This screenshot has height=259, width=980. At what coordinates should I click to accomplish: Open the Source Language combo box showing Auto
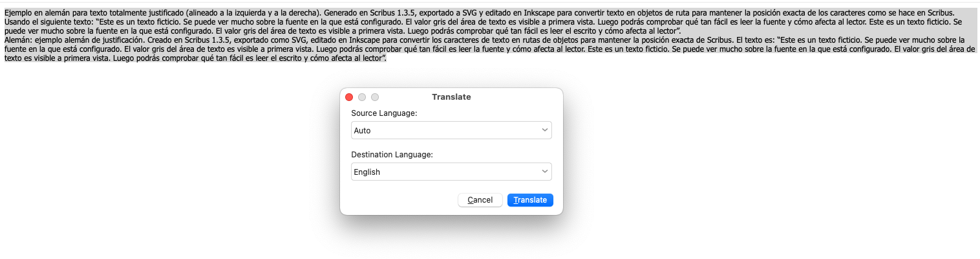(x=451, y=130)
